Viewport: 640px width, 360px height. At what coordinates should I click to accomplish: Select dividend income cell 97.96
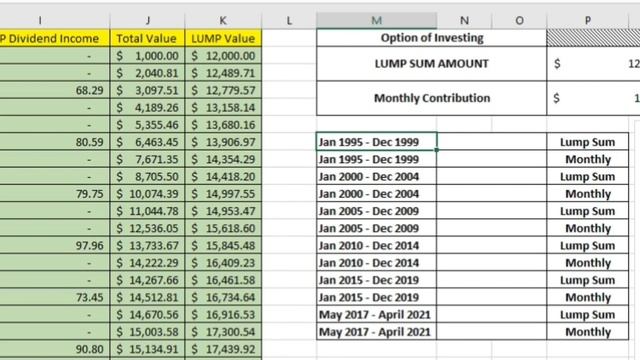coord(55,246)
